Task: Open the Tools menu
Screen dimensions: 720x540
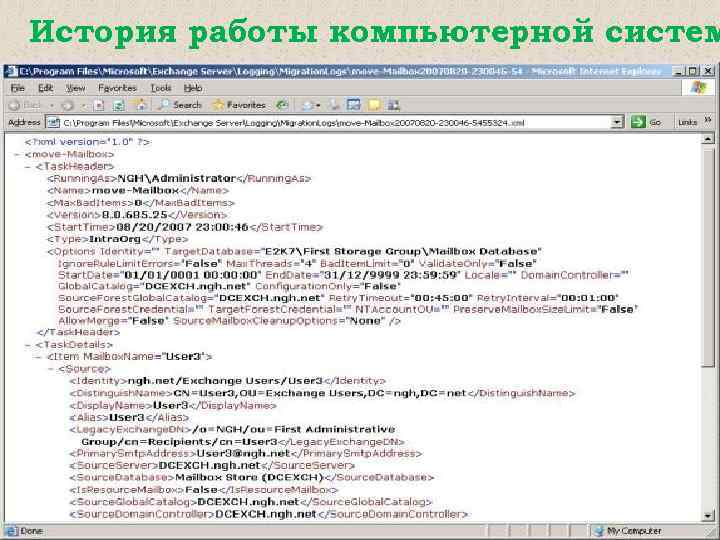Action: pos(161,88)
